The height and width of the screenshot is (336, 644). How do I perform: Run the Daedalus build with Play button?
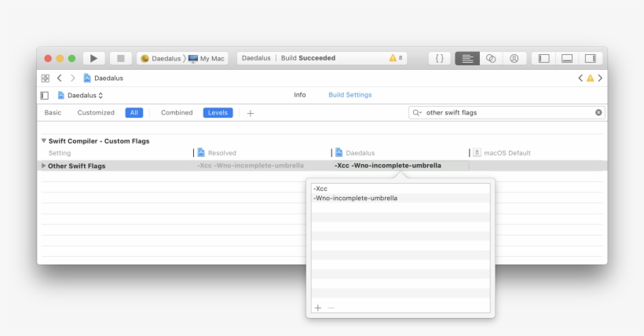[93, 58]
